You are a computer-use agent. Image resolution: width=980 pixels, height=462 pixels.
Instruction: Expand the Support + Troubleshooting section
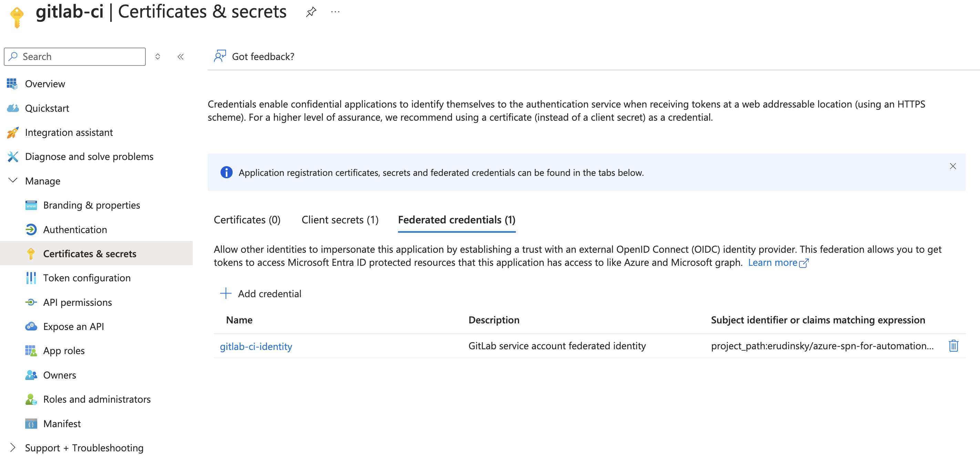click(x=12, y=448)
